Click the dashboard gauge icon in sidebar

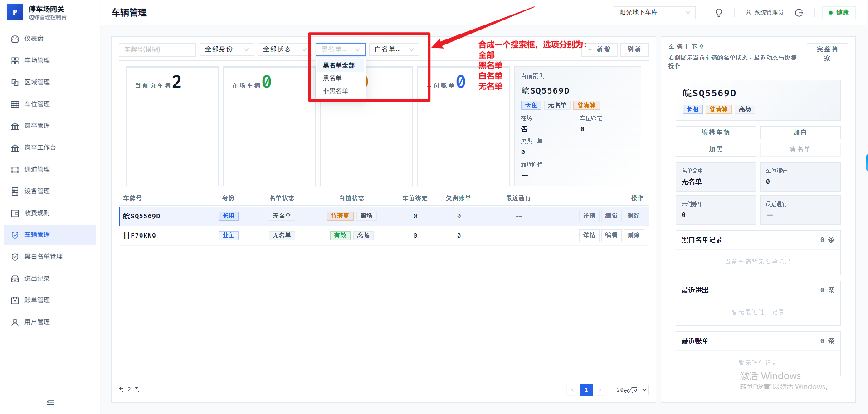click(15, 39)
